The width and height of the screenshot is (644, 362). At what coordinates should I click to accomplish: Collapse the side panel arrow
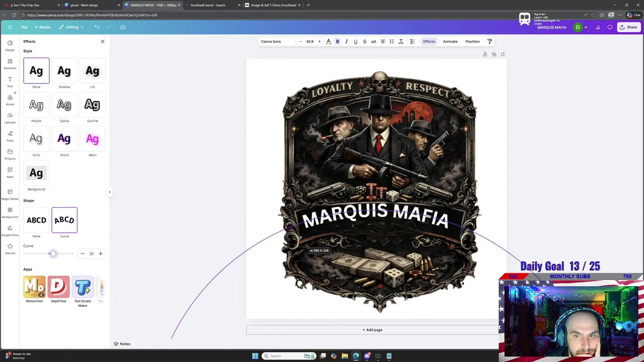pos(110,192)
